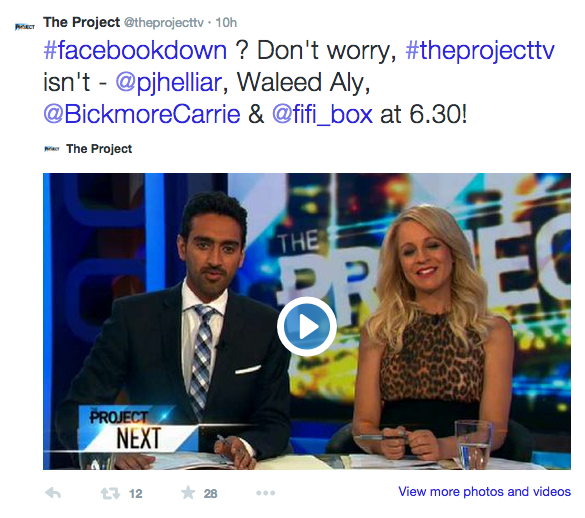This screenshot has width=585, height=518.
Task: Click the reply arrow icon
Action: click(x=53, y=493)
